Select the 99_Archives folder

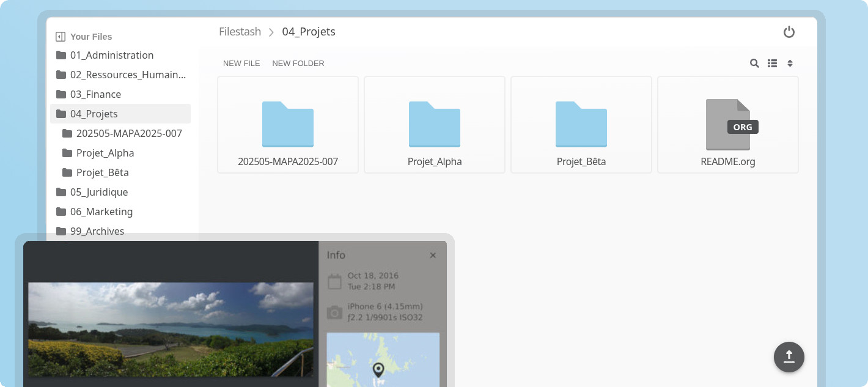point(97,231)
